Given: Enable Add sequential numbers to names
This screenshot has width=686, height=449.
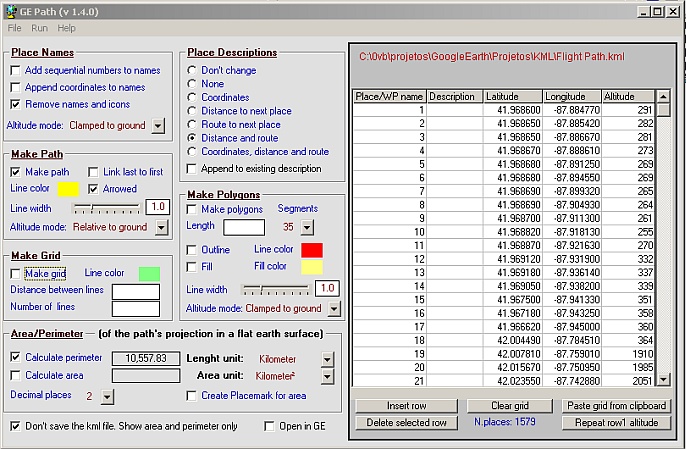Looking at the screenshot, I should point(15,70).
